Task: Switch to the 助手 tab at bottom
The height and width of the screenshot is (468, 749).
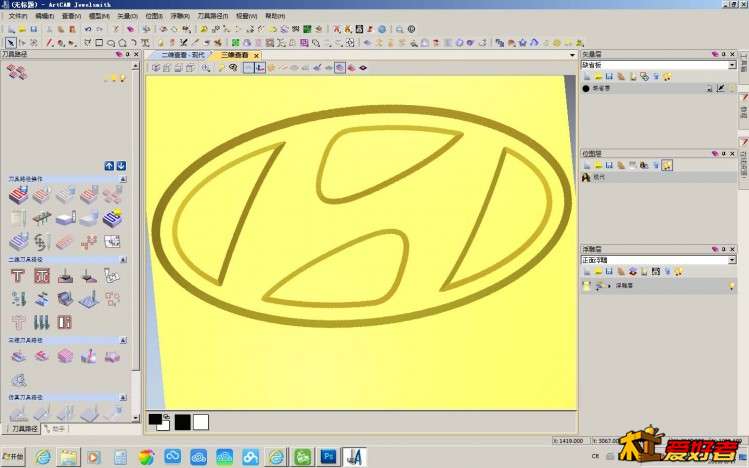Action: (57, 429)
